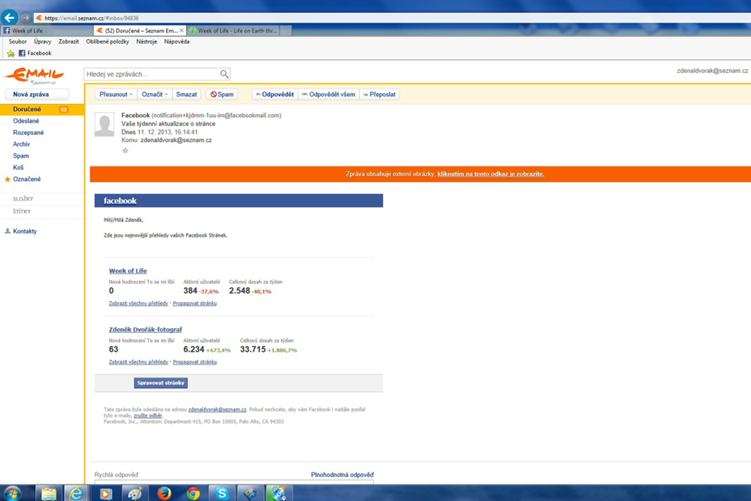Expand the ŠTÍTKY section
Viewport: 751px width, 501px height.
[x=22, y=211]
